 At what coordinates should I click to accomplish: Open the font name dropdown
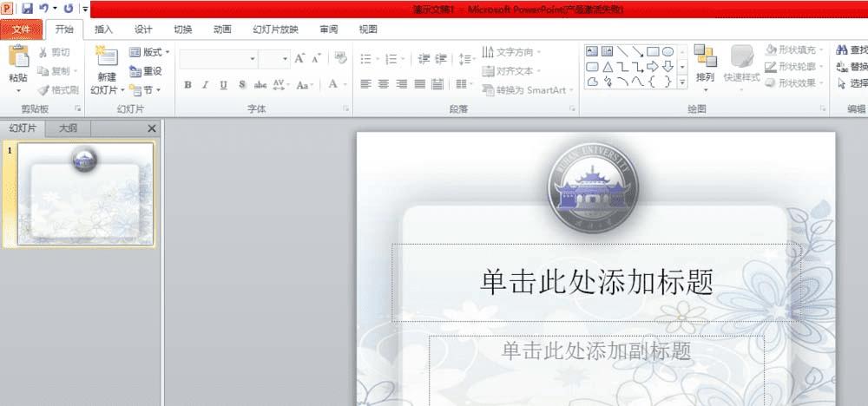coord(253,59)
